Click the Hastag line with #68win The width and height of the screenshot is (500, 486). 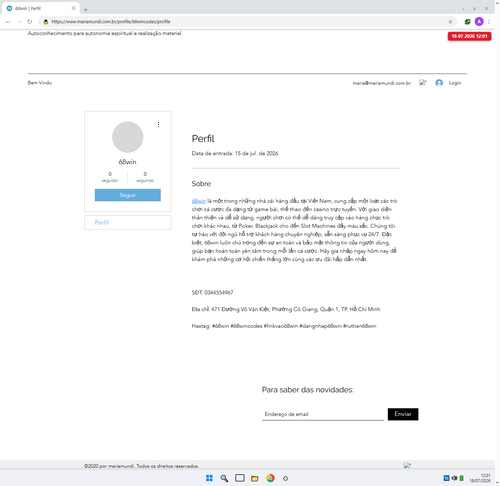tap(284, 326)
